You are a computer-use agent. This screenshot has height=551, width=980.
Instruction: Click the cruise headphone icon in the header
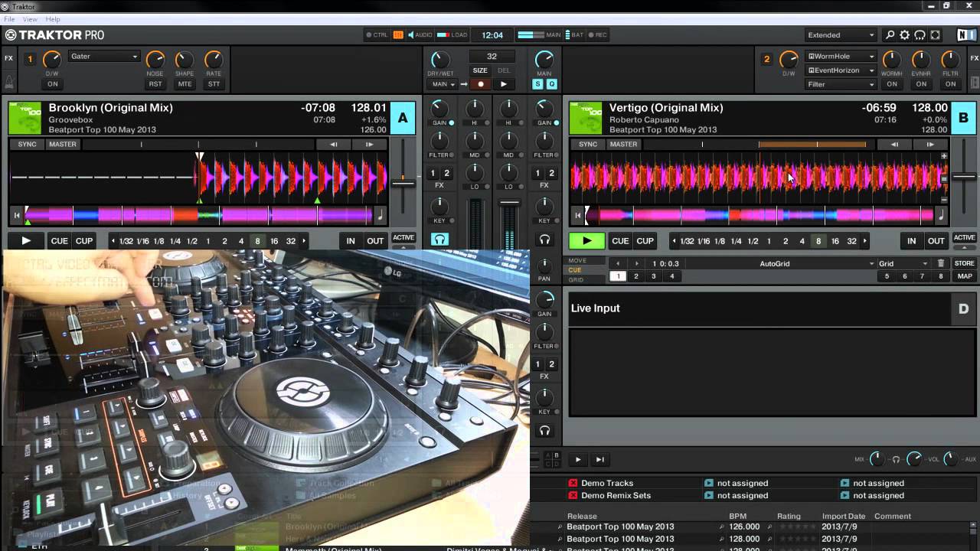point(920,35)
